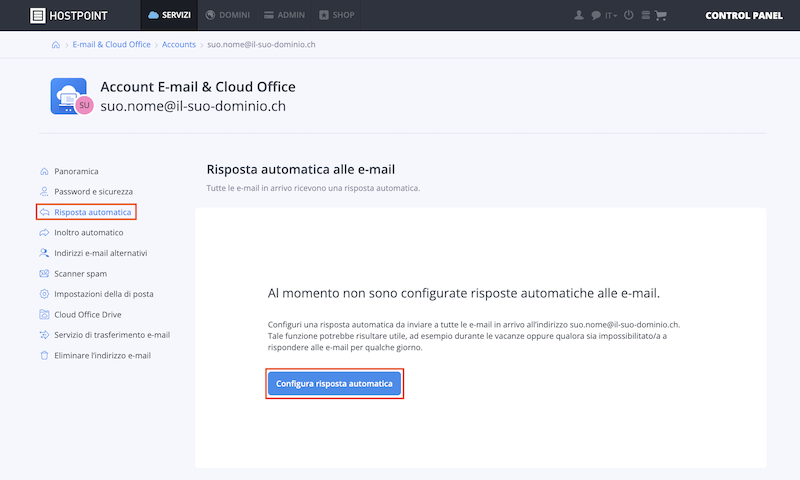Image resolution: width=800 pixels, height=480 pixels.
Task: Open Impostazioni della di posta
Action: point(104,294)
